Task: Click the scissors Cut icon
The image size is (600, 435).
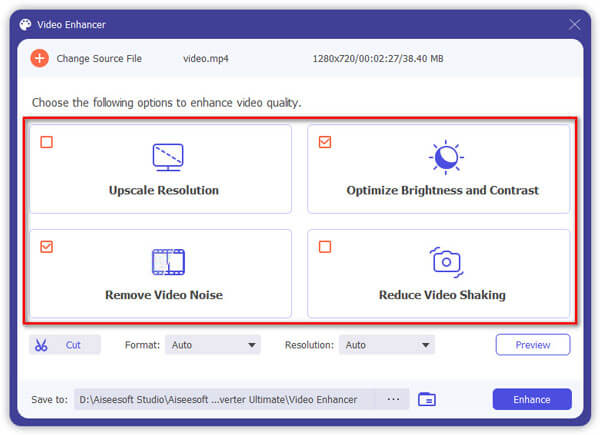Action: 41,345
